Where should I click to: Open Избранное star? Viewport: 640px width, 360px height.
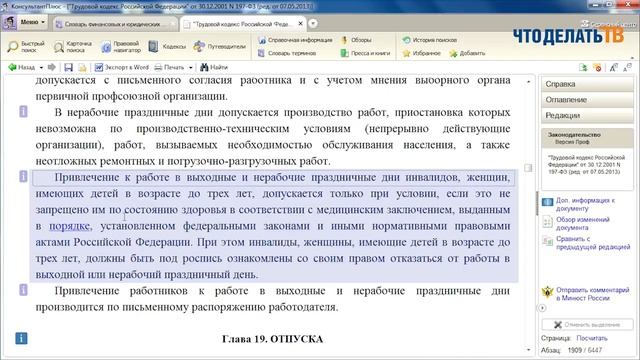[422, 53]
